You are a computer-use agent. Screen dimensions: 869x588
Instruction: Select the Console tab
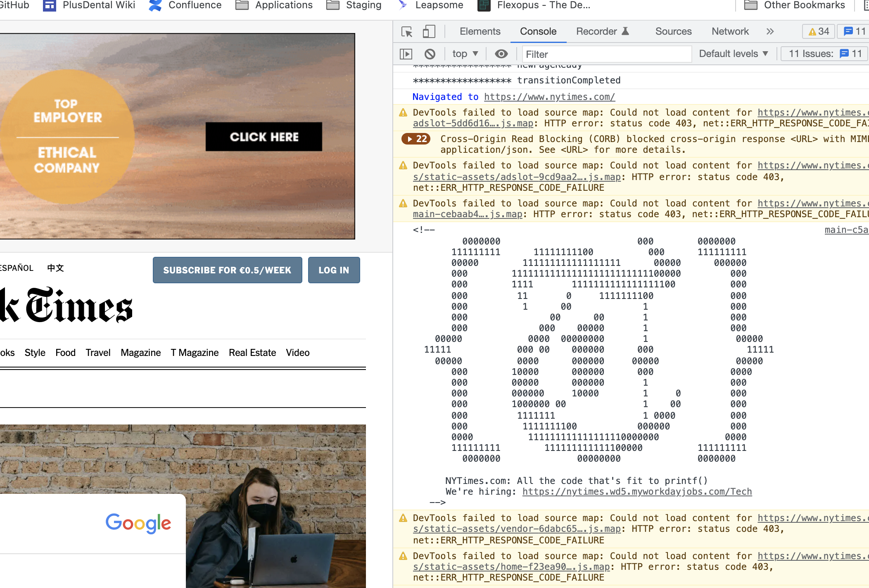538,31
